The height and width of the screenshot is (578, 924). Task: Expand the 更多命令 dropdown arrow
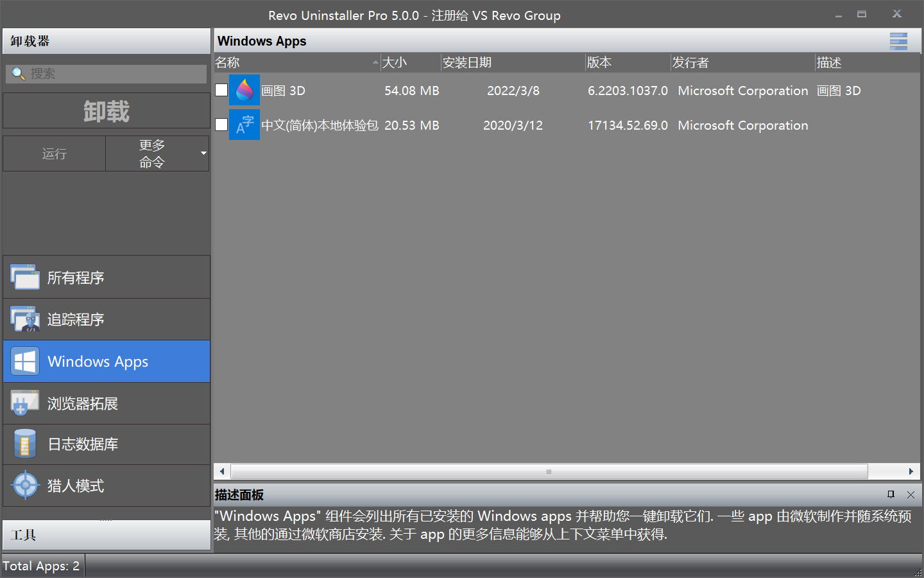pyautogui.click(x=203, y=153)
